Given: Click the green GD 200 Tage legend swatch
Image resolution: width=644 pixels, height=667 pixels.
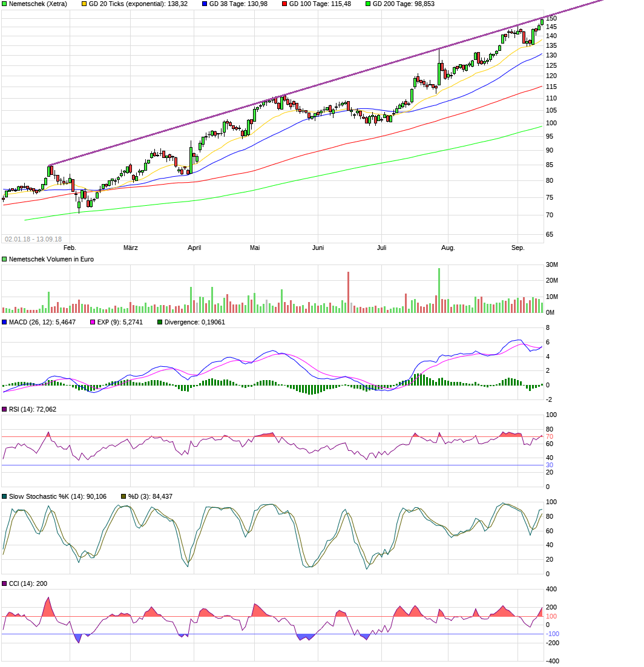Looking at the screenshot, I should (x=368, y=4).
